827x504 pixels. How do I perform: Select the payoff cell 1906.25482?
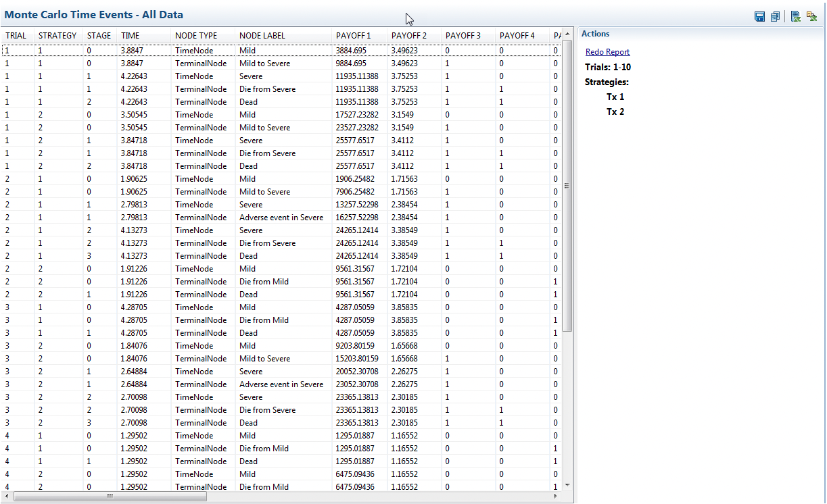tap(360, 179)
